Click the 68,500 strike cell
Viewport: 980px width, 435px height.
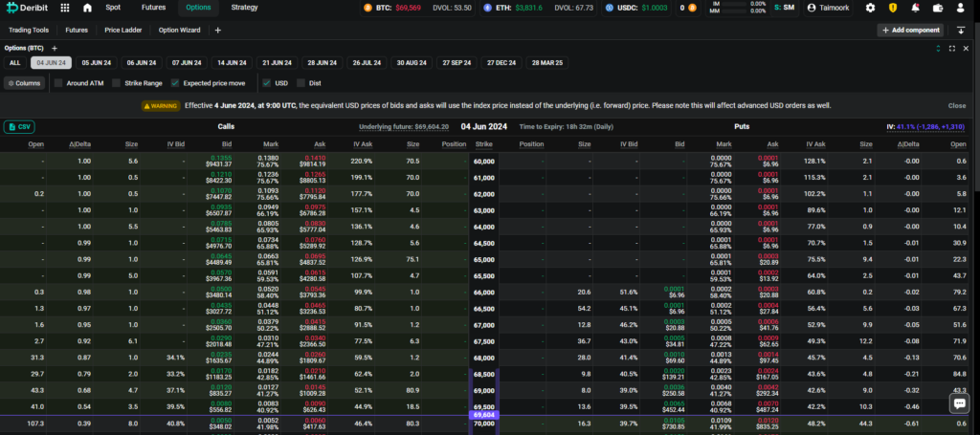(484, 375)
